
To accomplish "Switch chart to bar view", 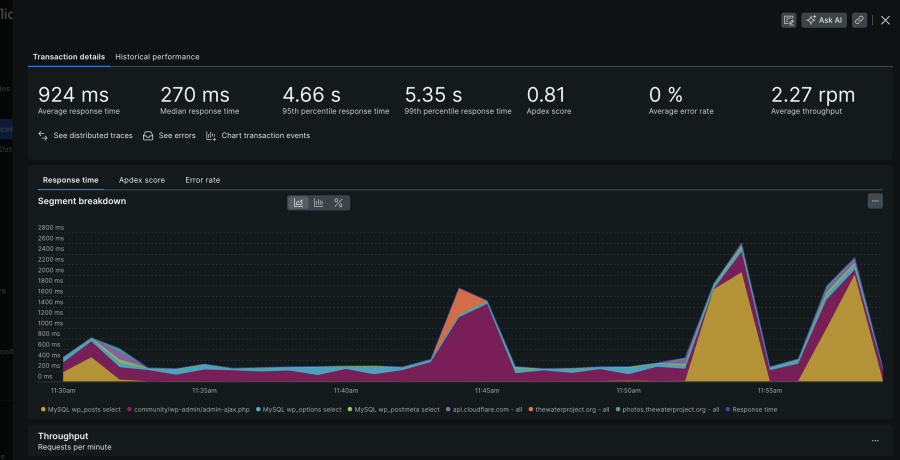I will tap(318, 203).
